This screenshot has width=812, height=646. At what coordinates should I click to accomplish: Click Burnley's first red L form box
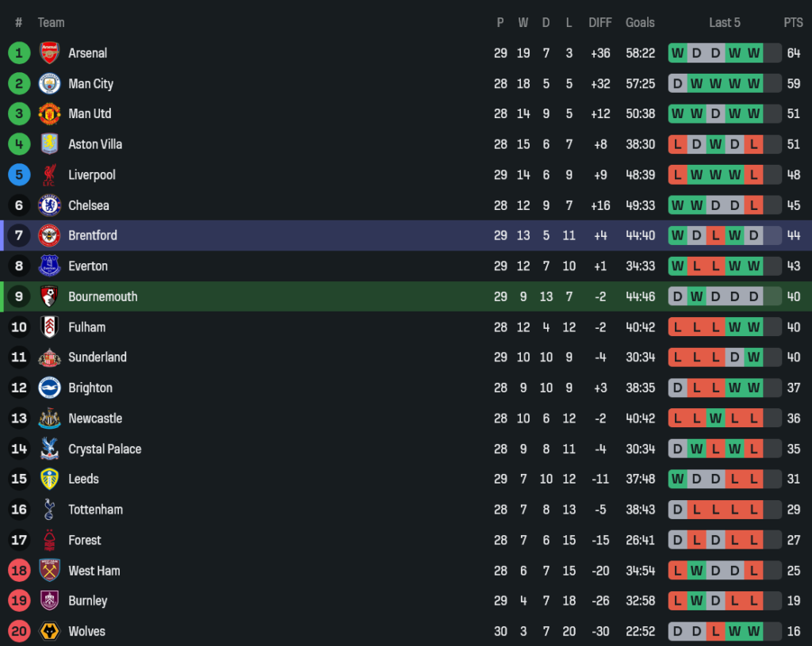[677, 601]
